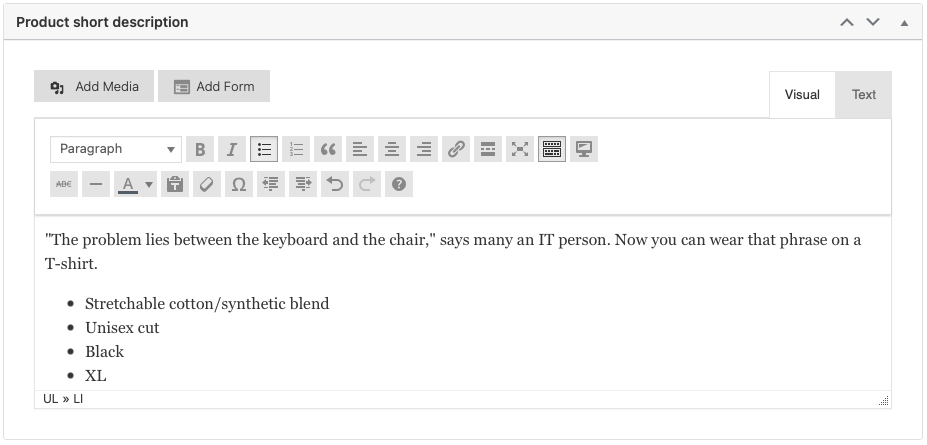Toggle fullscreen editing mode
This screenshot has height=445, width=927.
point(520,150)
